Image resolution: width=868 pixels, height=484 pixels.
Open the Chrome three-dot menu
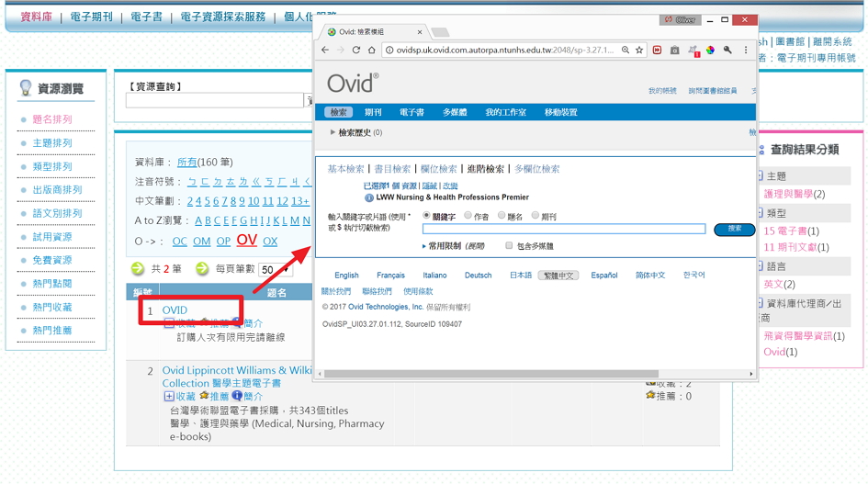click(x=746, y=50)
